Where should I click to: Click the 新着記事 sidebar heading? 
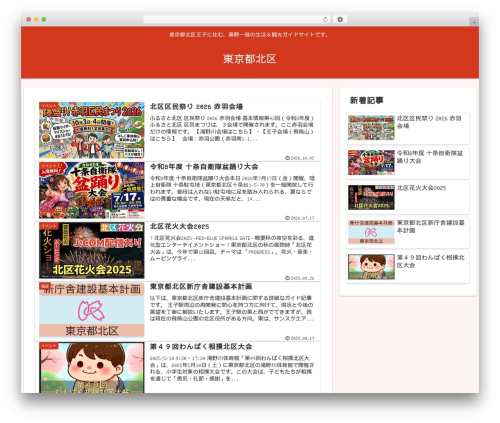[366, 100]
